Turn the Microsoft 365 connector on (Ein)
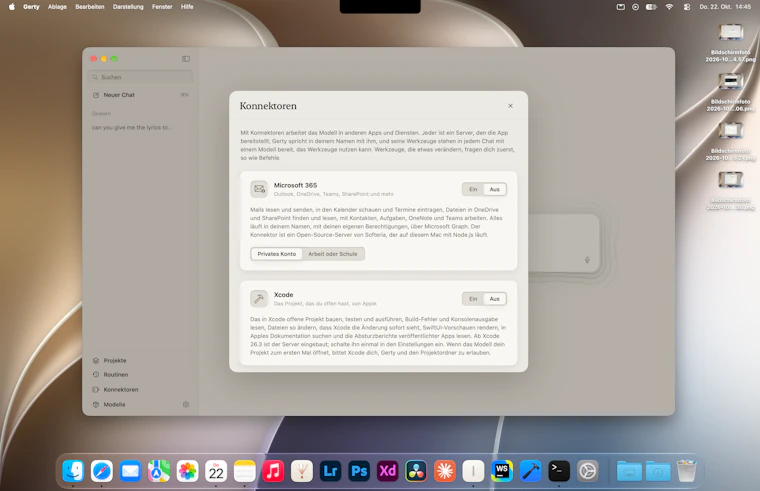The width and height of the screenshot is (760, 491). [x=473, y=190]
